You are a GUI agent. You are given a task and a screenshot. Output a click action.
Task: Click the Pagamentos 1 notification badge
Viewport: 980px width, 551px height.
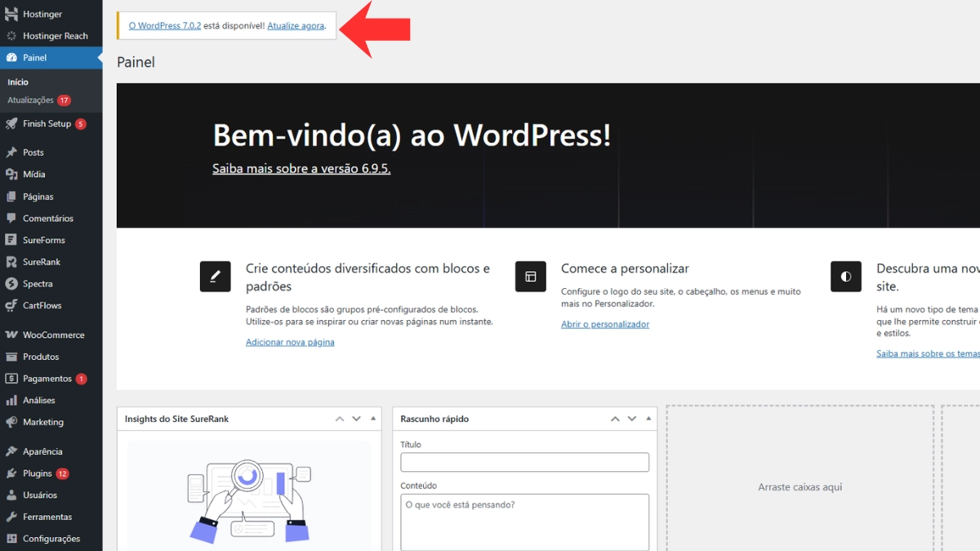coord(81,379)
